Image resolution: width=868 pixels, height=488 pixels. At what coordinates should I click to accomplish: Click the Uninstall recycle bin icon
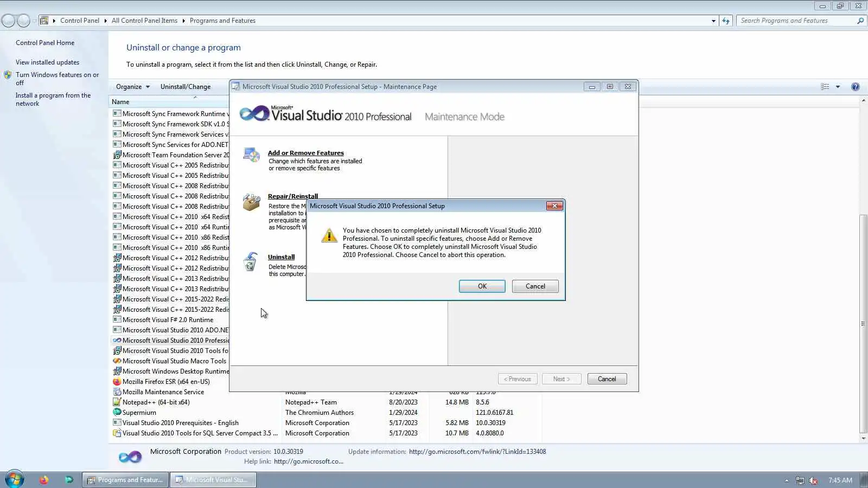pyautogui.click(x=251, y=261)
